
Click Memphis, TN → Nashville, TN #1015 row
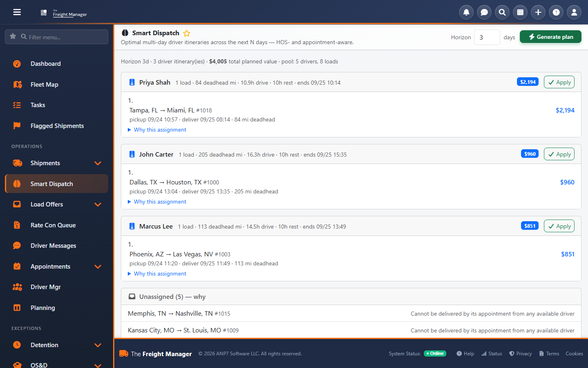point(351,314)
